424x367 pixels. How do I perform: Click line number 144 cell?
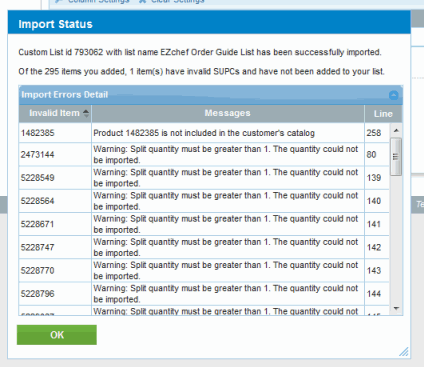[377, 294]
